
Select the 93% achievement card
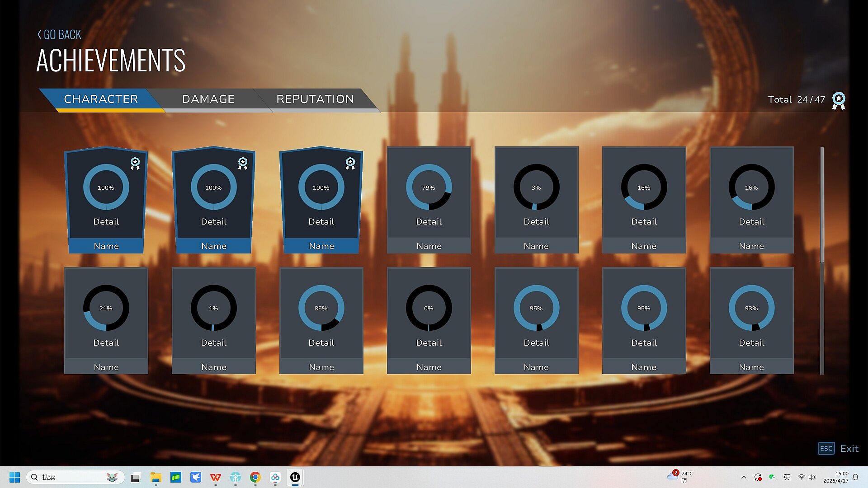tap(751, 321)
